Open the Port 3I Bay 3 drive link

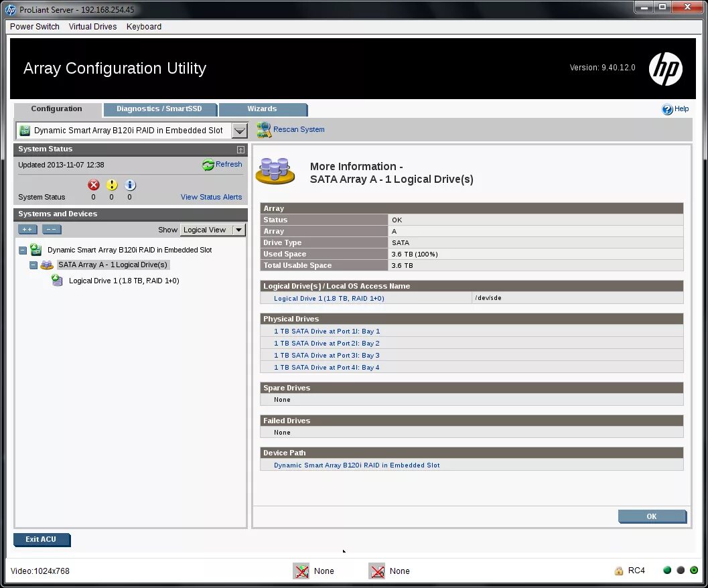click(x=327, y=356)
